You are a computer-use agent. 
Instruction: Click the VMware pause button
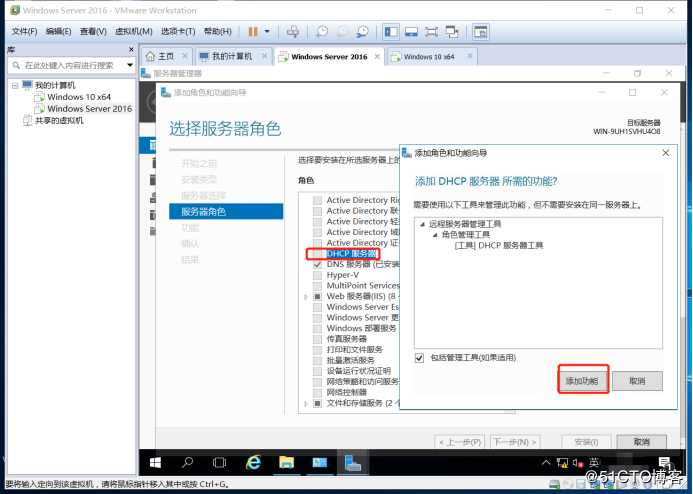coord(253,31)
